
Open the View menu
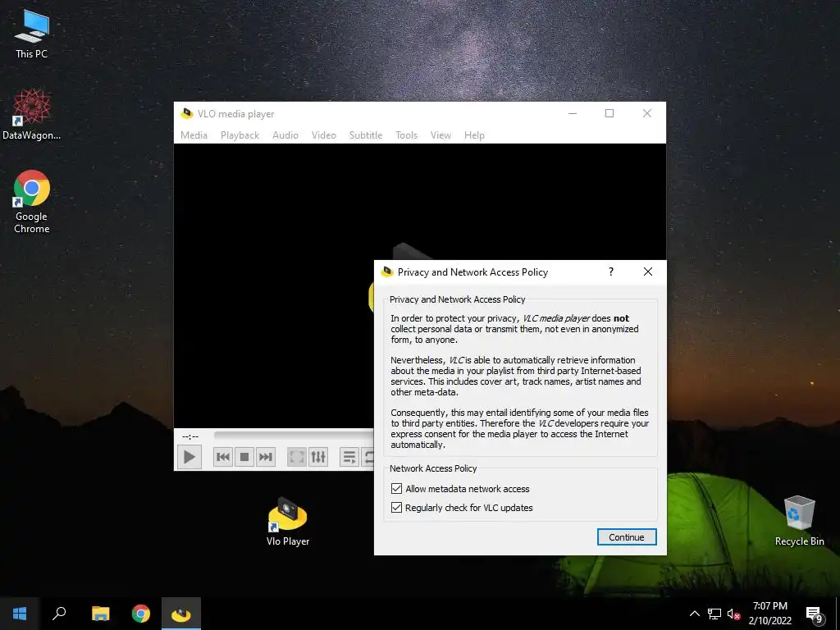(441, 135)
